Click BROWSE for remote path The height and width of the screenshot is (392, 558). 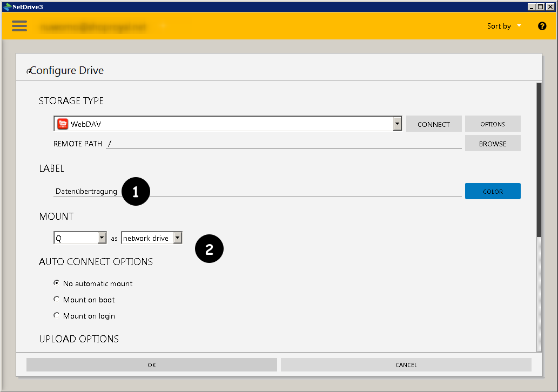[492, 144]
